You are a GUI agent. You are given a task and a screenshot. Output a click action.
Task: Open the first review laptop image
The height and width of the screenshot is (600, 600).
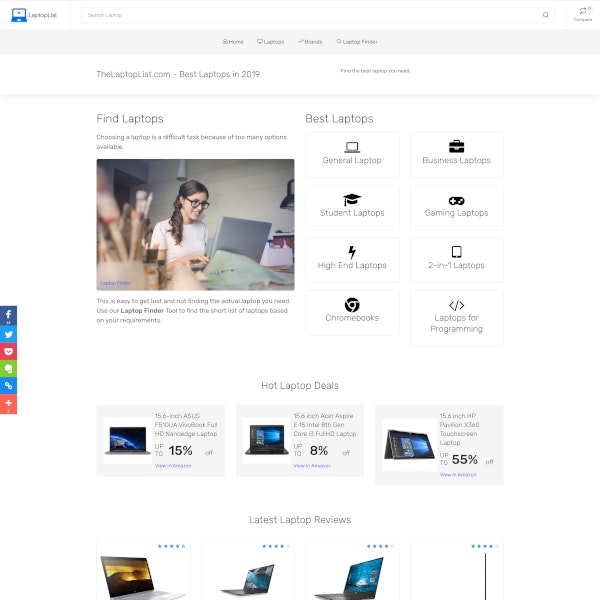point(143,576)
